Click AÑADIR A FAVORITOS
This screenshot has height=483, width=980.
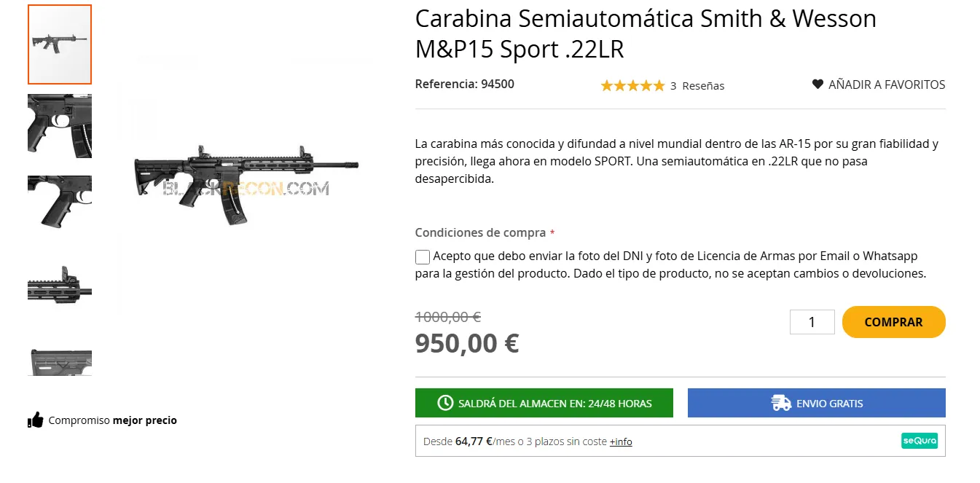[x=886, y=84]
